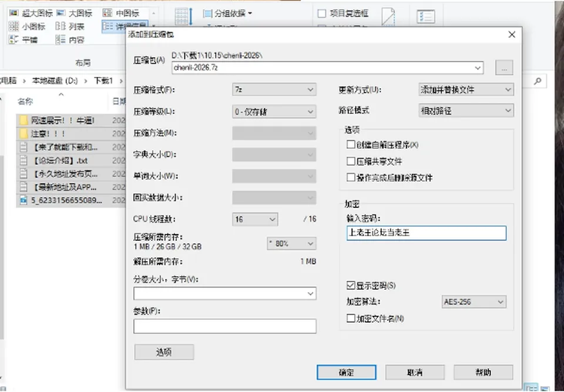Enable 创建自解压程序 checkbox
Viewport: 564px width, 392px height.
[x=351, y=145]
